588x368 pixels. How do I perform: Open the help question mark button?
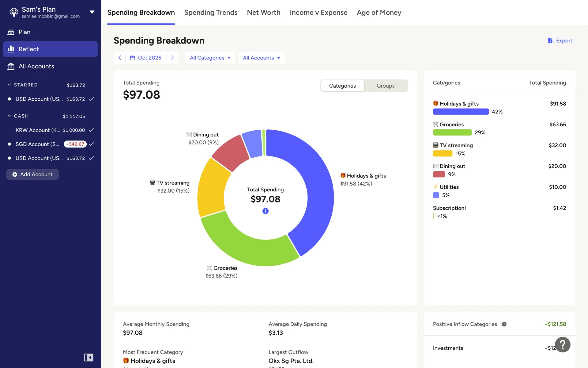tap(562, 345)
